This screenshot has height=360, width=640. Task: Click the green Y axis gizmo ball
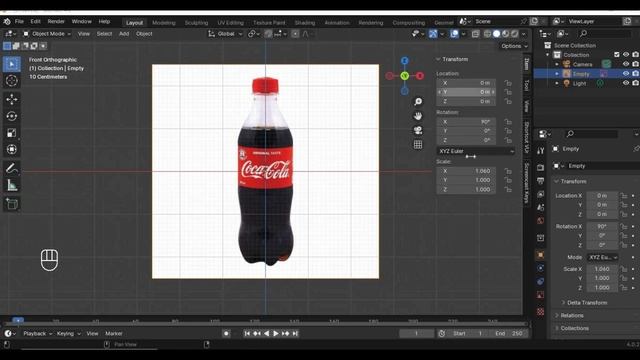[404, 76]
